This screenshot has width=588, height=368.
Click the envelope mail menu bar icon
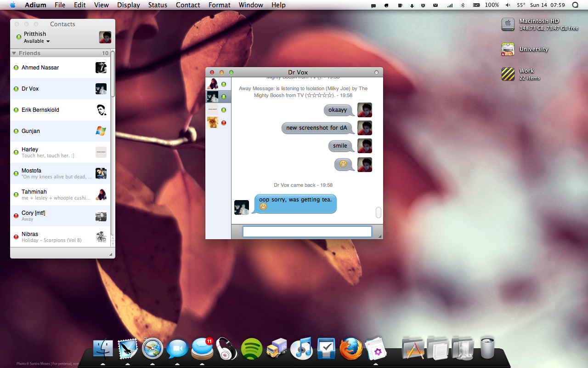[435, 5]
